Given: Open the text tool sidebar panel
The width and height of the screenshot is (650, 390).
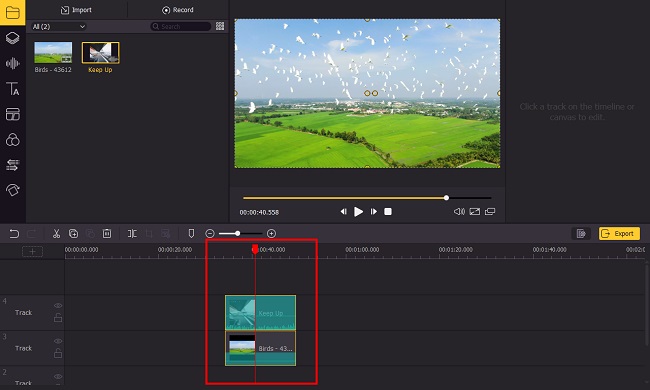Looking at the screenshot, I should 12,89.
